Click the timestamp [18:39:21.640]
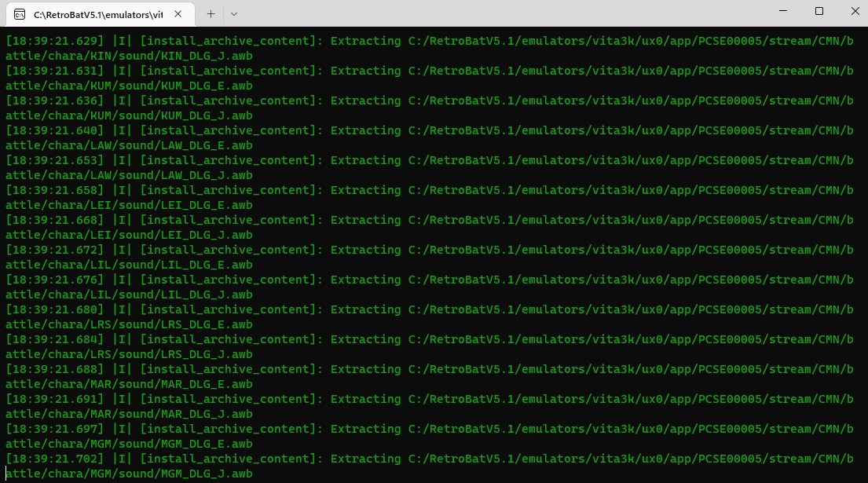Screen dimensions: 868x483 click(x=55, y=130)
